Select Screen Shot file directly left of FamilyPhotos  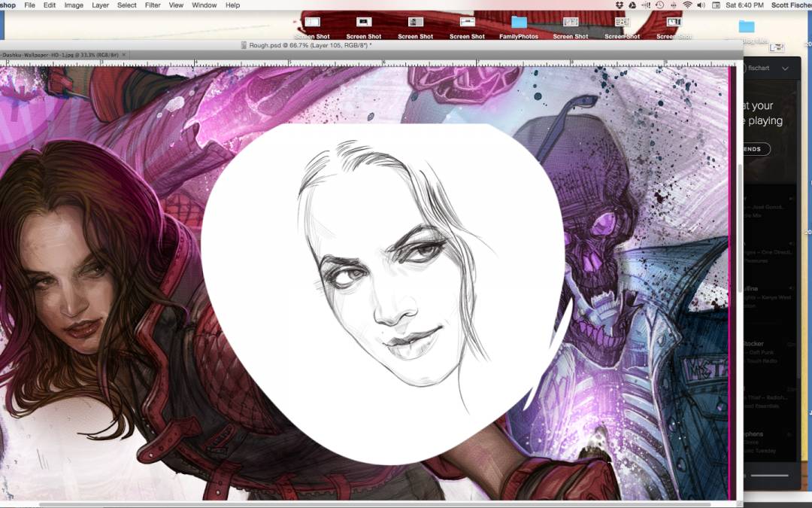467,28
